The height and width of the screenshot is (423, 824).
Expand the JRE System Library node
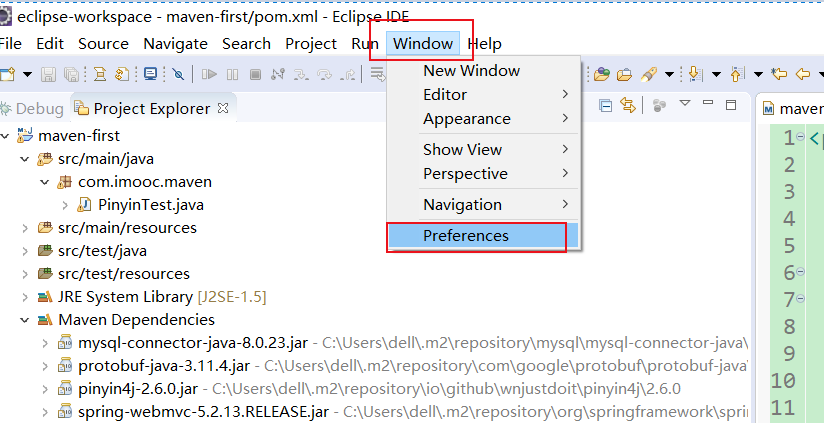tap(25, 297)
